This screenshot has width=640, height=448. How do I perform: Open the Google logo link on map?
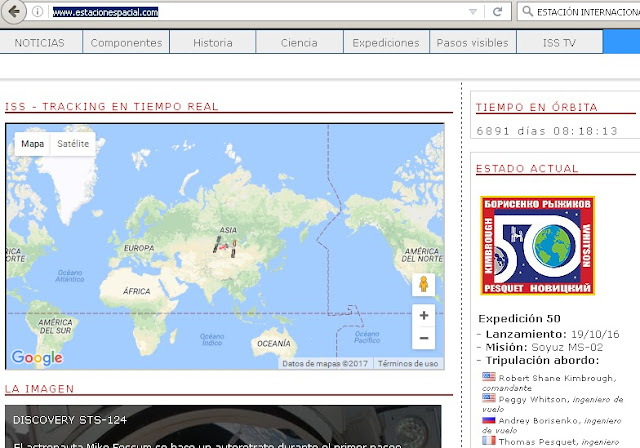coord(37,358)
